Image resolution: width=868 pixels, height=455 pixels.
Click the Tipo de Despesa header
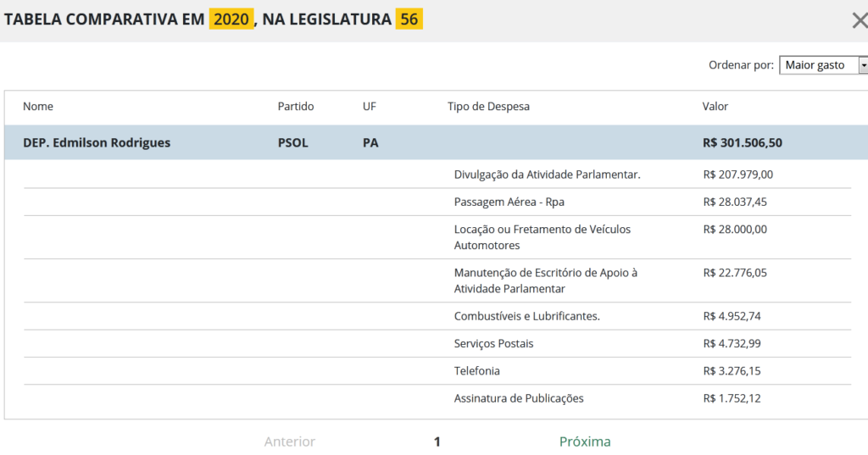[x=488, y=107]
